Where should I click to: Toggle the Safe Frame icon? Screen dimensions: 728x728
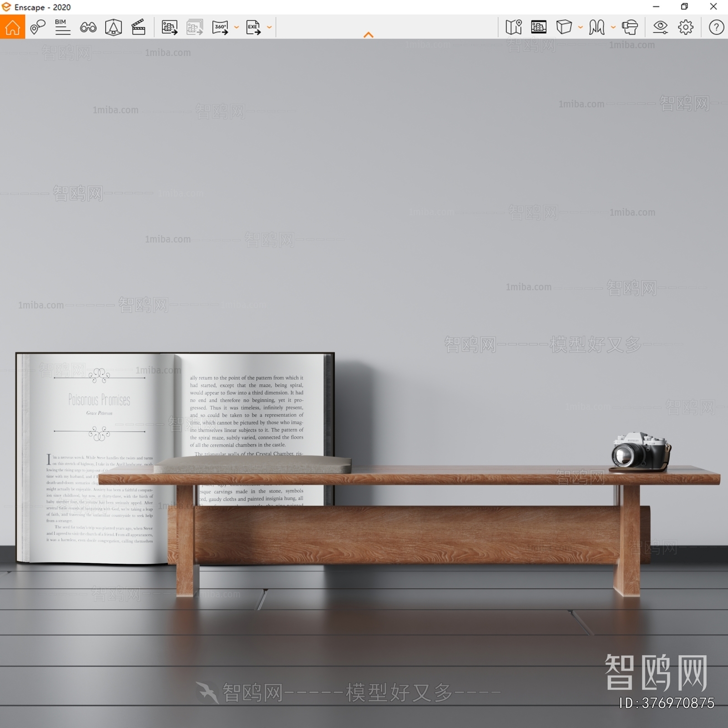[x=539, y=27]
